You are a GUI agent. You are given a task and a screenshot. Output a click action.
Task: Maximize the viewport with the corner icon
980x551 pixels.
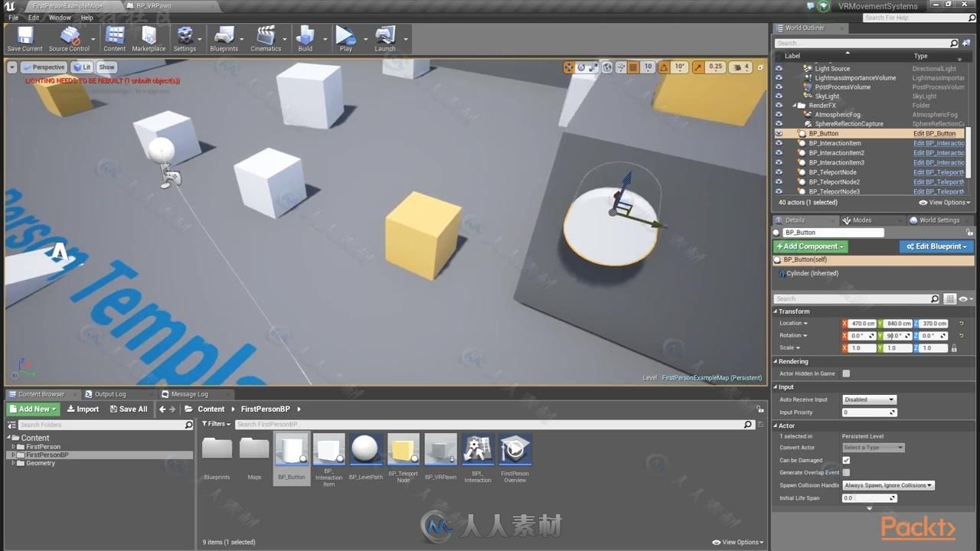tap(759, 67)
